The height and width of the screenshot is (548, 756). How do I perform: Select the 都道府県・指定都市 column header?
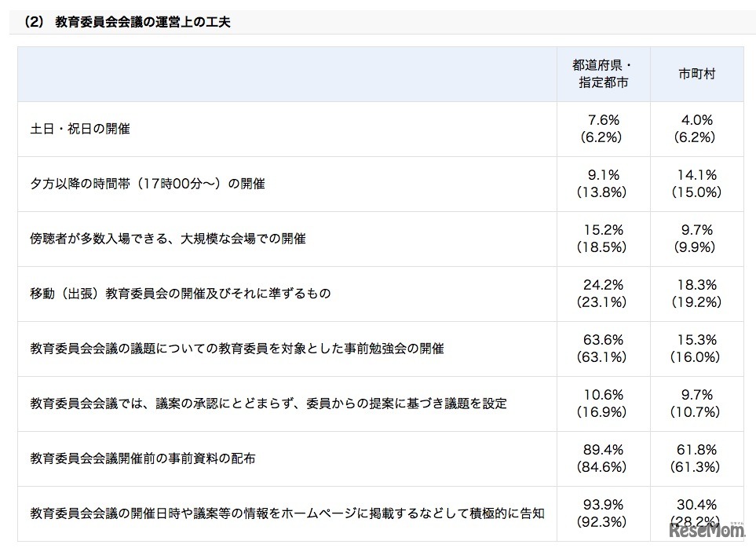coord(604,73)
